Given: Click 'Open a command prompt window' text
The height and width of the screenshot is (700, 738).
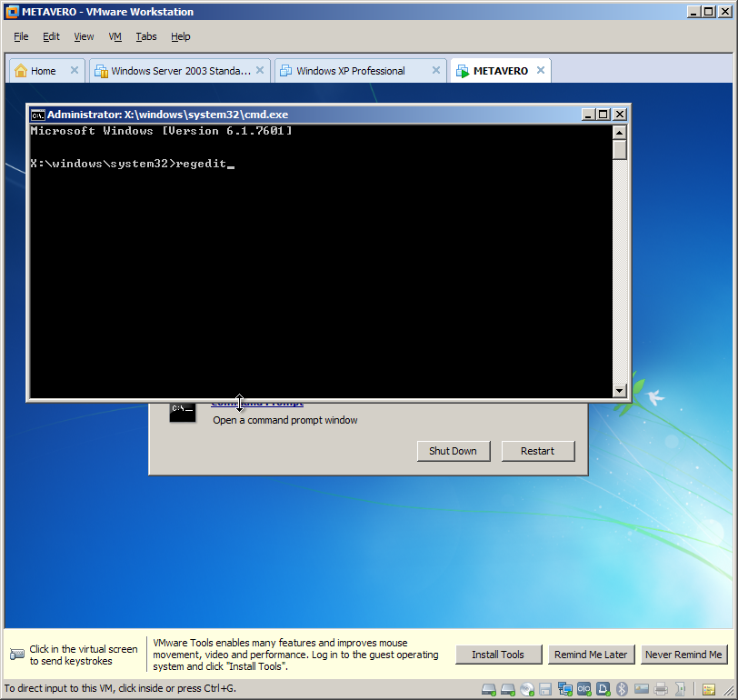Looking at the screenshot, I should tap(285, 420).
